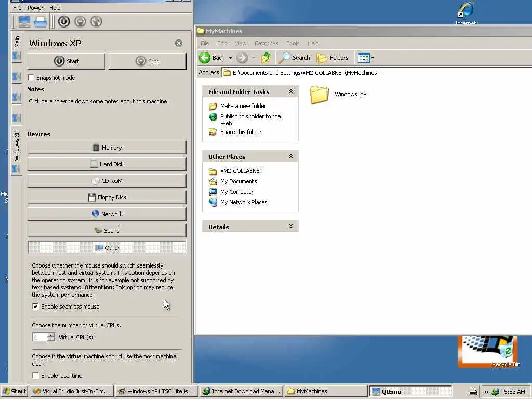Collapse File and Folder Tasks panel
The width and height of the screenshot is (532, 399).
click(291, 91)
